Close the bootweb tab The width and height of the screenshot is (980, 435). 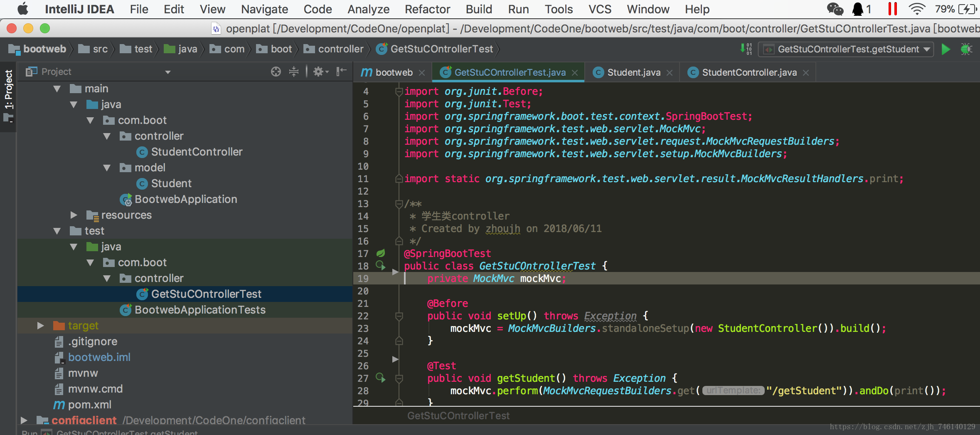click(422, 72)
